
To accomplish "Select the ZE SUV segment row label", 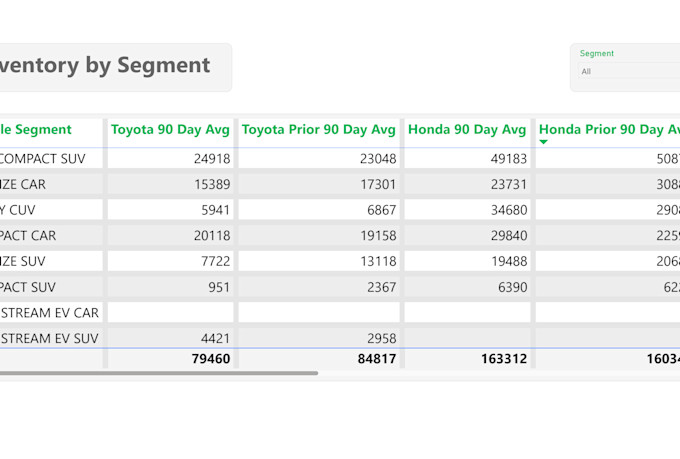I will 23,261.
